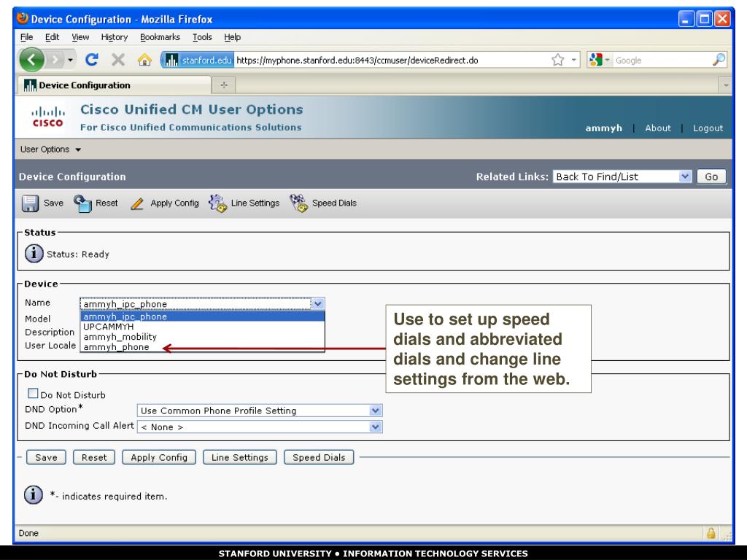This screenshot has height=560, width=747.
Task: Open the Tools menu
Action: 202,37
